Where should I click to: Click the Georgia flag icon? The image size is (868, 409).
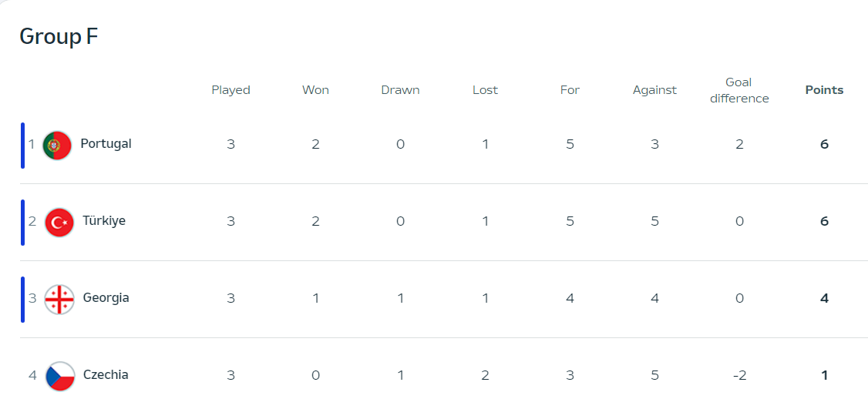point(59,300)
